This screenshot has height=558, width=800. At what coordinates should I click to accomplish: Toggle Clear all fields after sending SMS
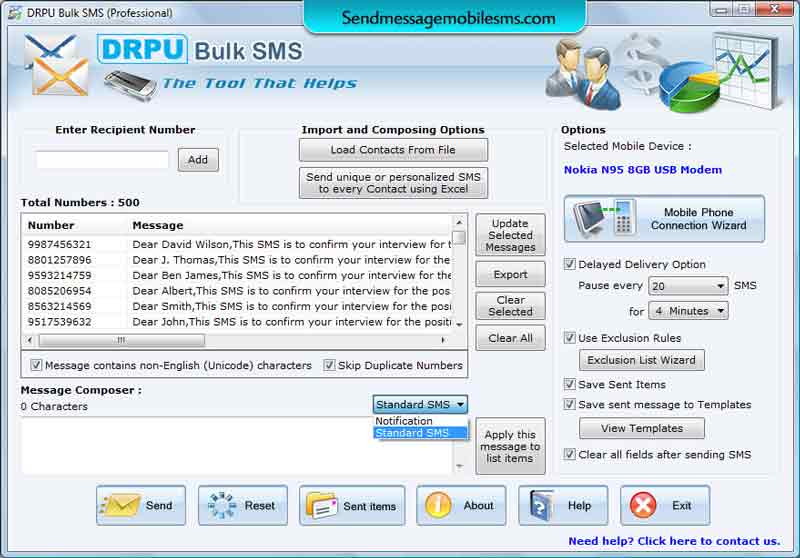tap(569, 454)
